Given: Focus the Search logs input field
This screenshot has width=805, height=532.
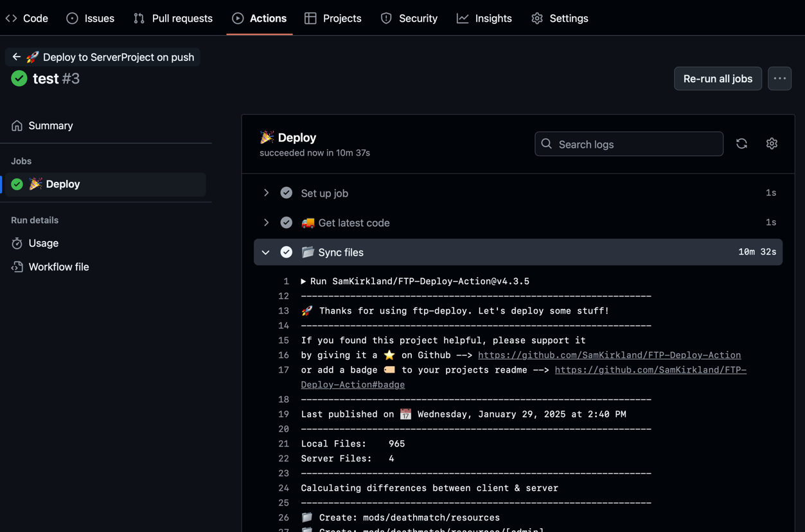Looking at the screenshot, I should (x=636, y=144).
